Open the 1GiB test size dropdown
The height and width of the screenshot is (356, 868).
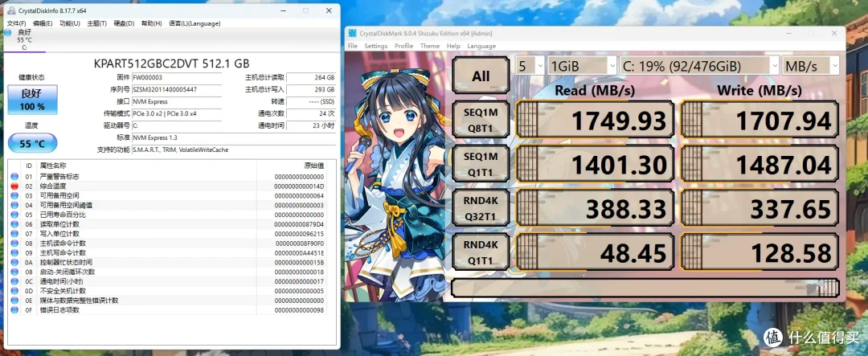(581, 66)
